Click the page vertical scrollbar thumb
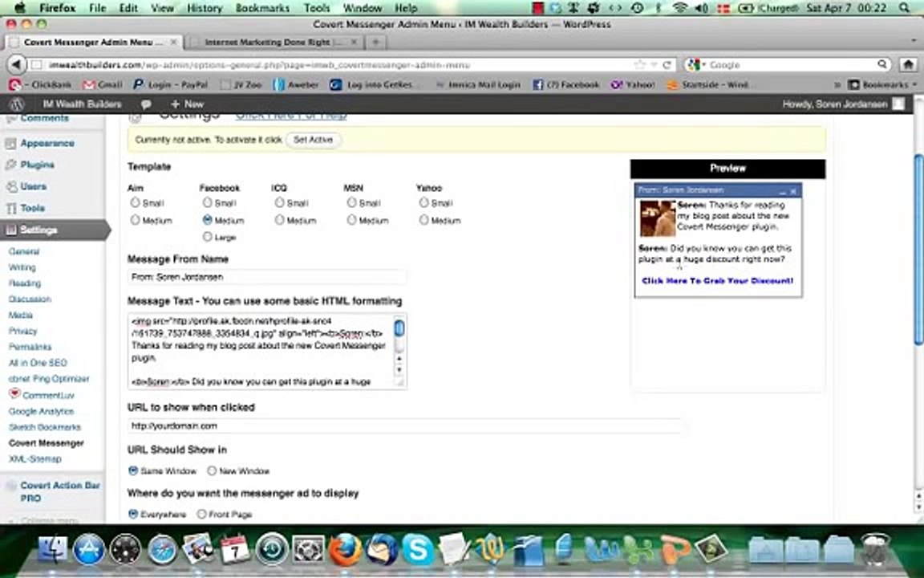 (918, 249)
